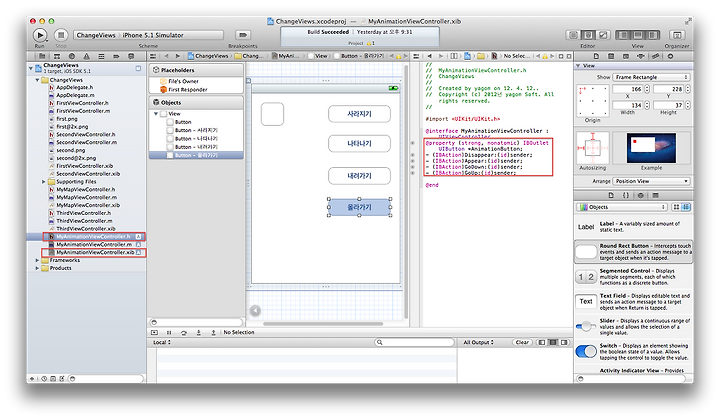Open the Objects library filter dropdown
Image resolution: width=720 pixels, height=420 pixels.
point(622,207)
